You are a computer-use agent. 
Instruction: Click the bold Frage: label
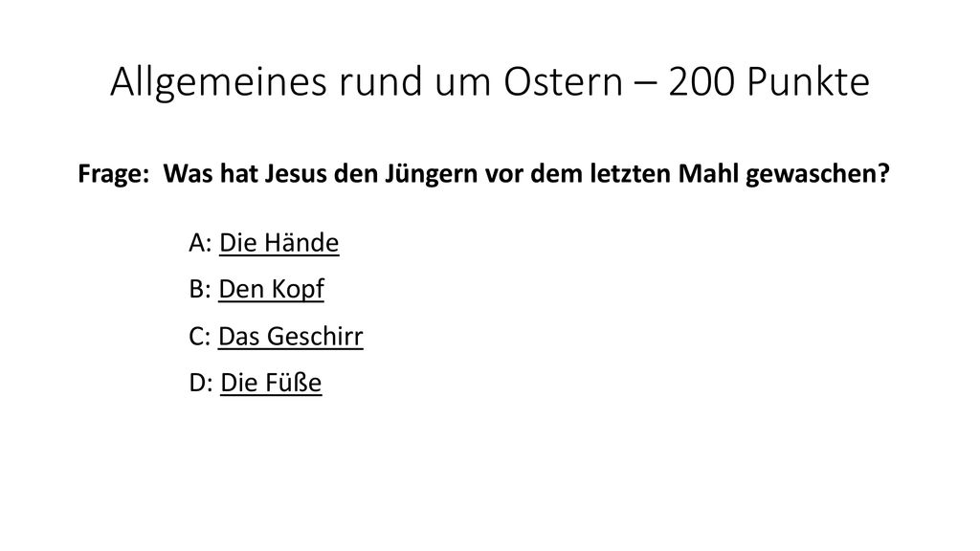point(114,174)
